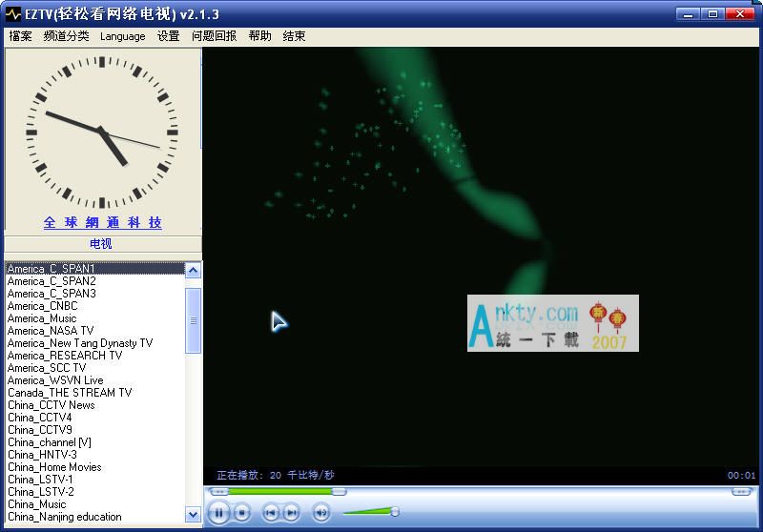The image size is (763, 532).
Task: Click the volume slider handle
Action: click(394, 512)
